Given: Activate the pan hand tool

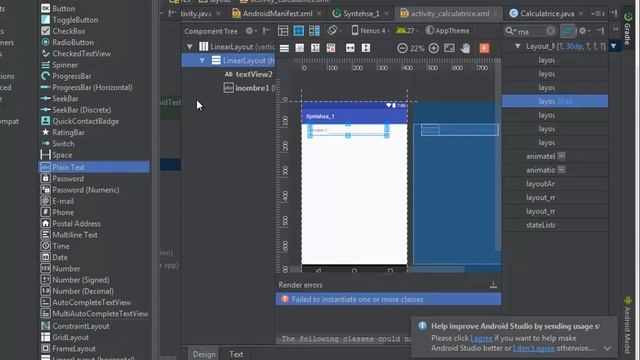Looking at the screenshot, I should click(x=465, y=48).
